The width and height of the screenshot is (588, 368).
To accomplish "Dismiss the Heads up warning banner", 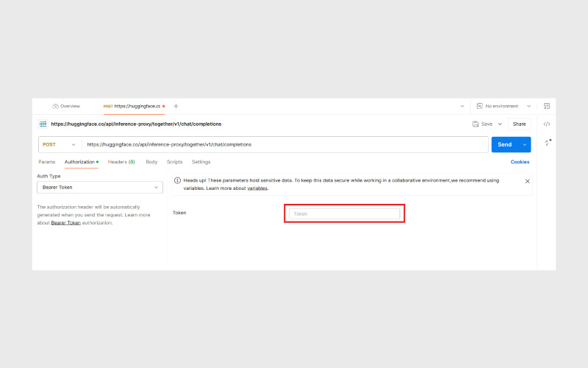I will point(527,180).
